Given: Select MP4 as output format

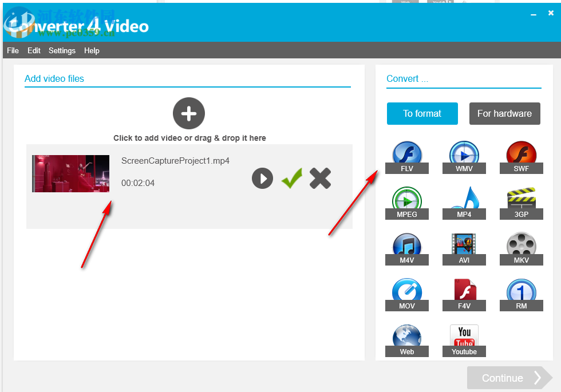Looking at the screenshot, I should point(464,200).
